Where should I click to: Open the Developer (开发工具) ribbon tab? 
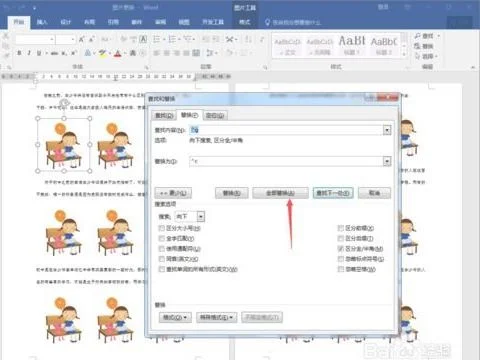[213, 22]
